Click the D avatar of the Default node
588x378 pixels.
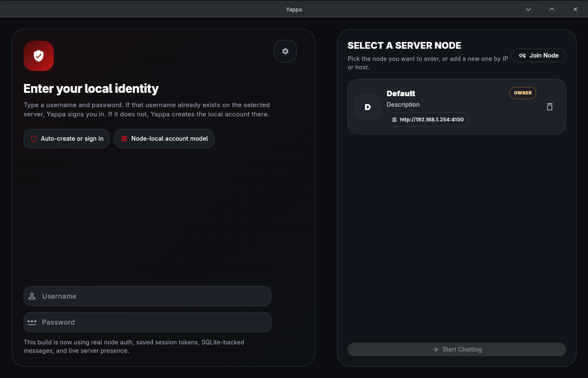pos(367,107)
